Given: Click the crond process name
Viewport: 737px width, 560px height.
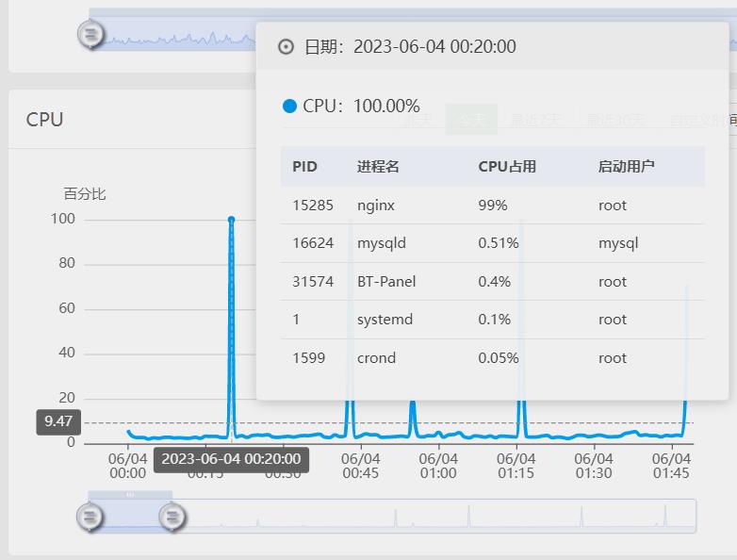Looking at the screenshot, I should (x=376, y=358).
